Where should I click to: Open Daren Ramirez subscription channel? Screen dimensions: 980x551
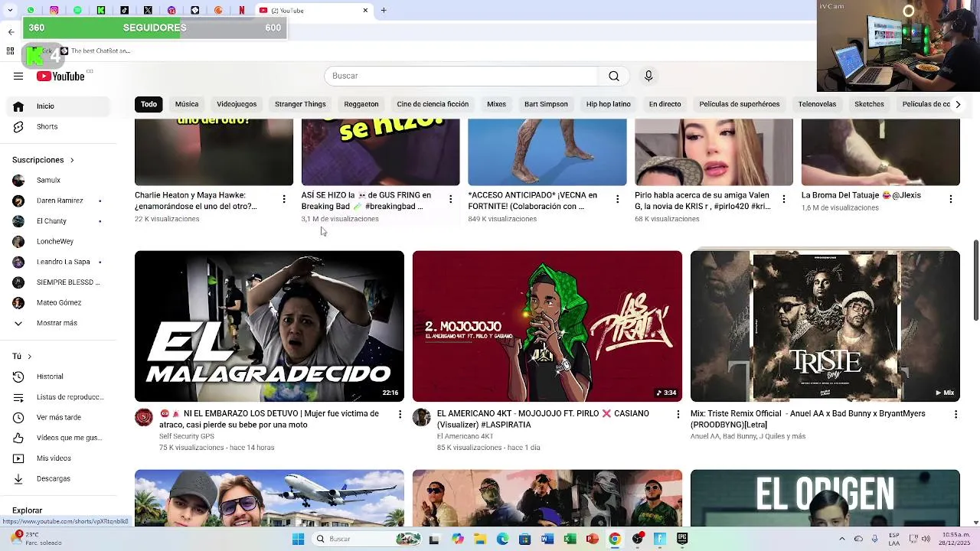pyautogui.click(x=57, y=201)
